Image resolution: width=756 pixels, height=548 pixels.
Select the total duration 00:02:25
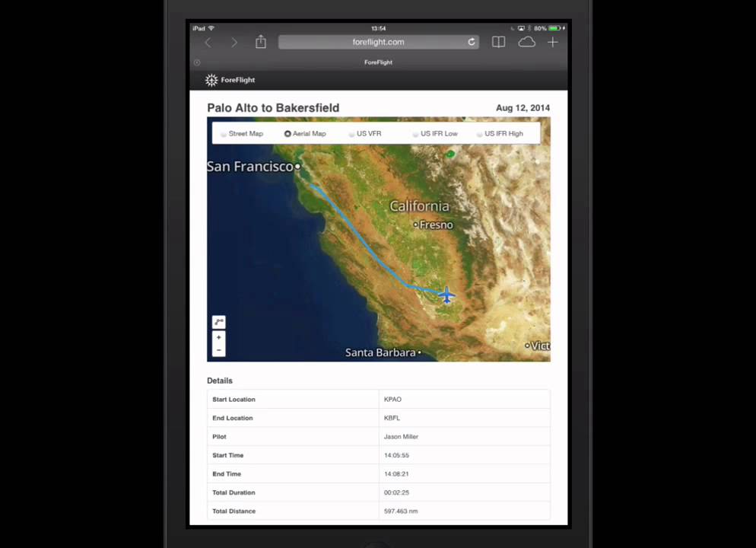click(x=396, y=492)
